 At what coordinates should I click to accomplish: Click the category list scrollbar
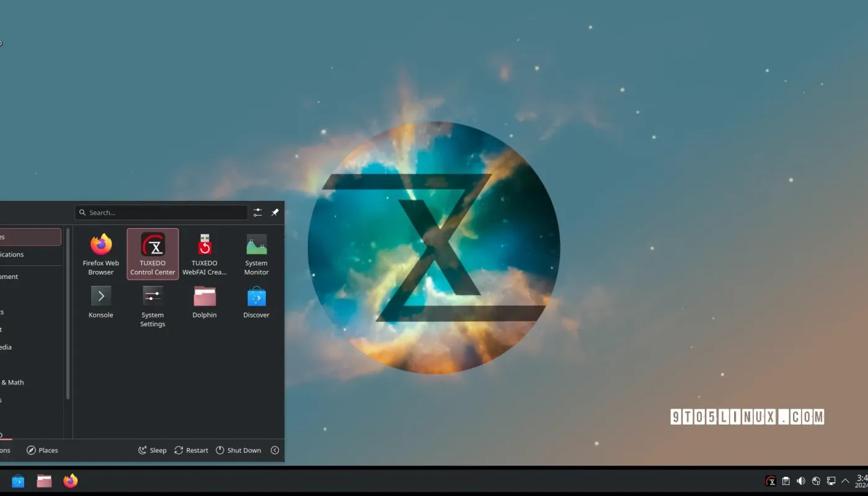[68, 314]
